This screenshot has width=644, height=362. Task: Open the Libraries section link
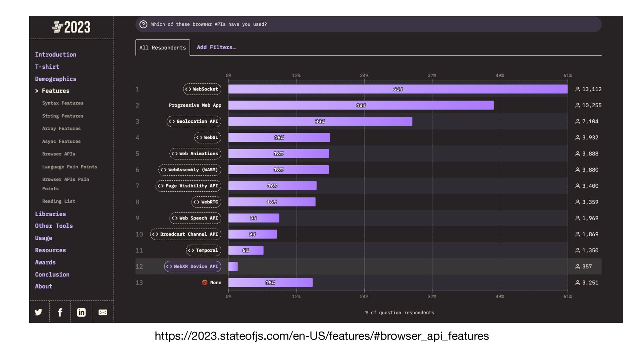[x=50, y=214]
